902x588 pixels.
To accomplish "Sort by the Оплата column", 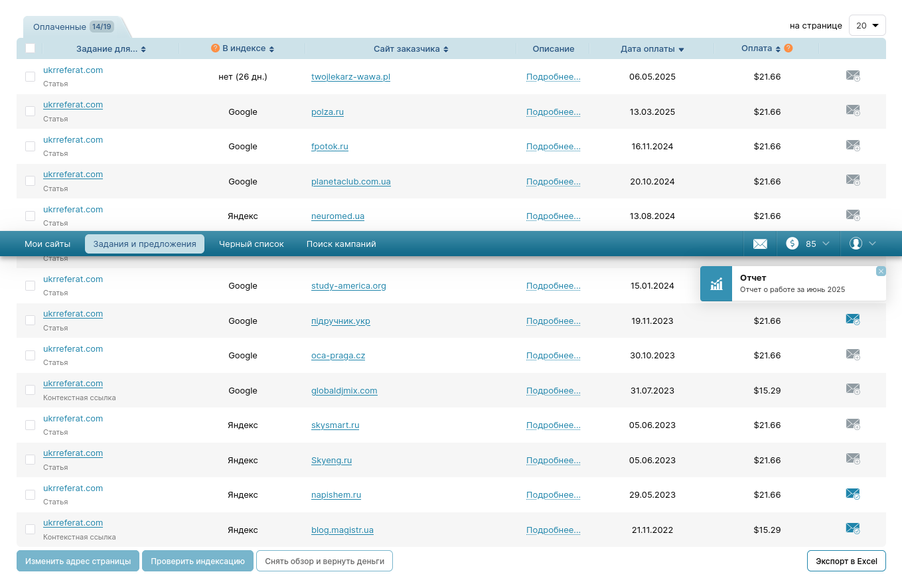I will (x=761, y=48).
